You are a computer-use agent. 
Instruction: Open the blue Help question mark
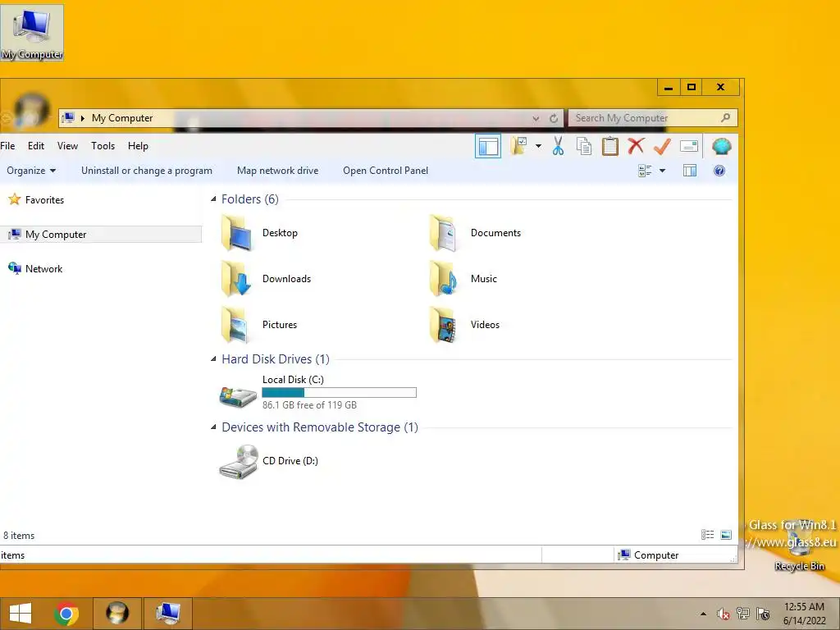click(x=719, y=171)
